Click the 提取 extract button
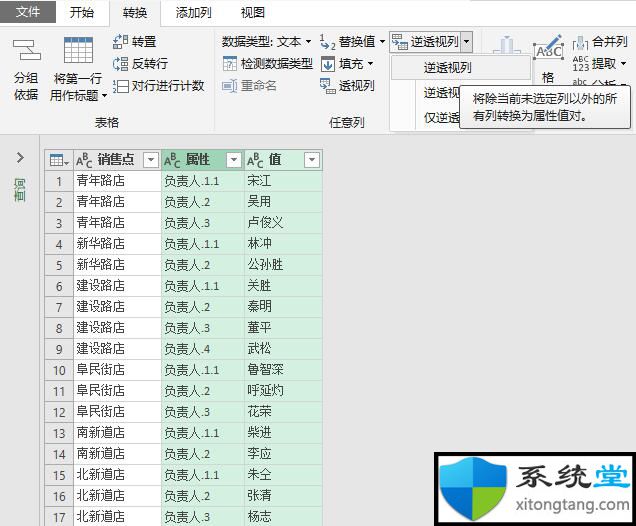 (595, 64)
